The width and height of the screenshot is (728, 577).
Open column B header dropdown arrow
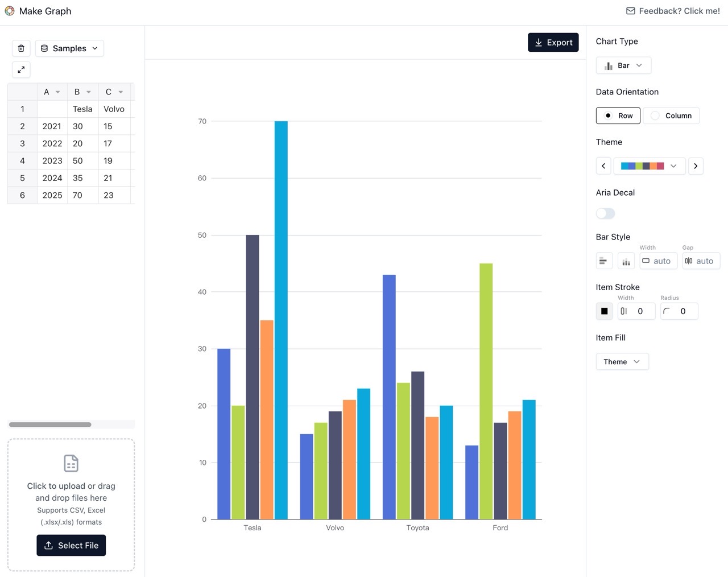pyautogui.click(x=89, y=92)
